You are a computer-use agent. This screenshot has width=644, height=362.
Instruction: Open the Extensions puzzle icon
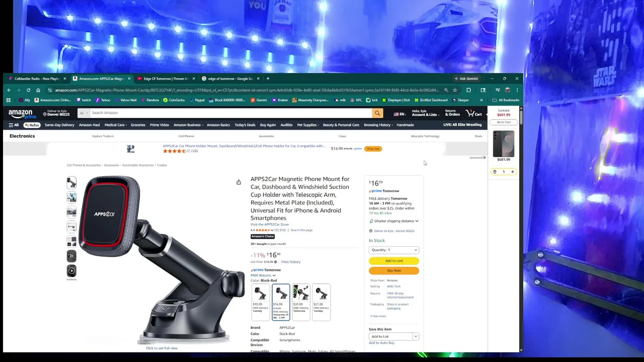pyautogui.click(x=468, y=90)
